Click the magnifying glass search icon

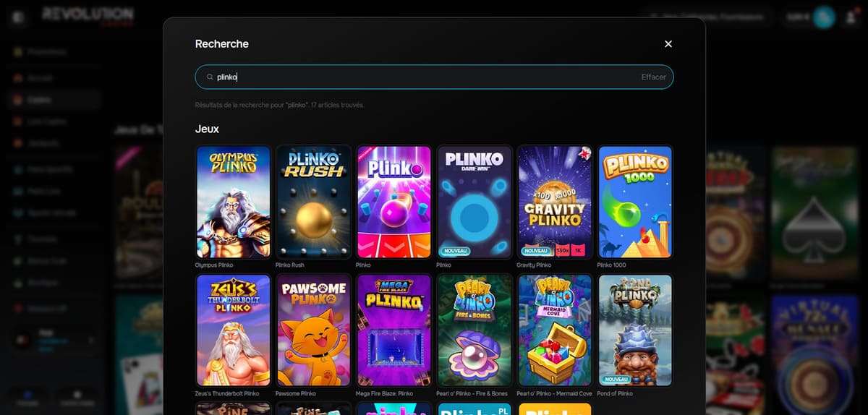[x=210, y=77]
